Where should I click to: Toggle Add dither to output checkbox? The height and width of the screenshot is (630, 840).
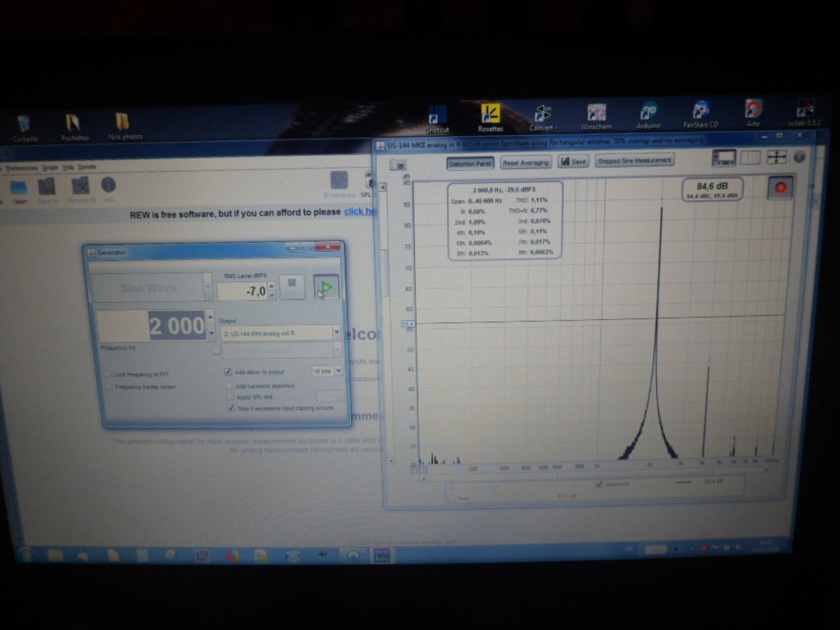tap(229, 372)
